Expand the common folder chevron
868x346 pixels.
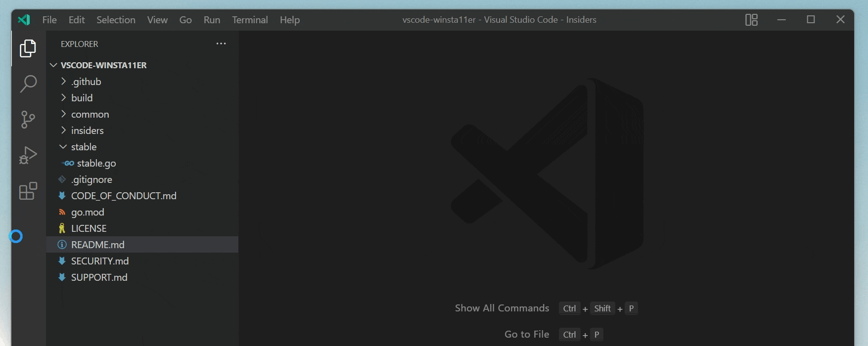(x=63, y=114)
